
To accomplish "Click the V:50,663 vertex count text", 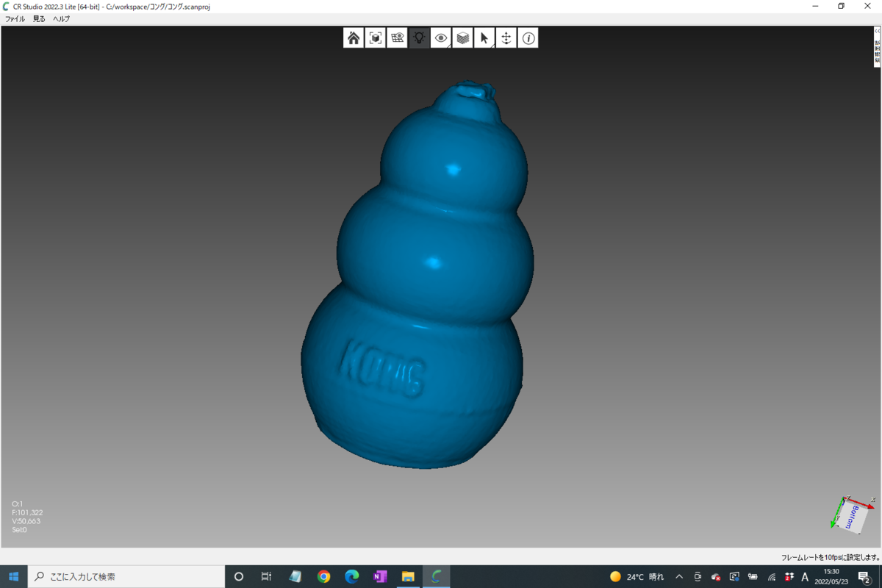I will (x=26, y=521).
